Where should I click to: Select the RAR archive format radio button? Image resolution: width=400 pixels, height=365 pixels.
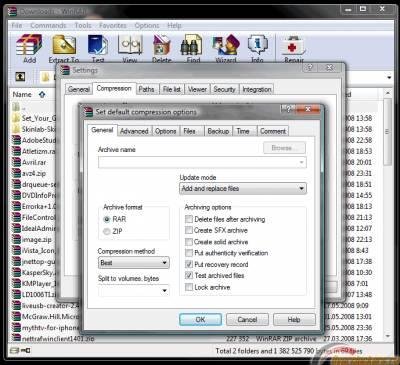(107, 219)
